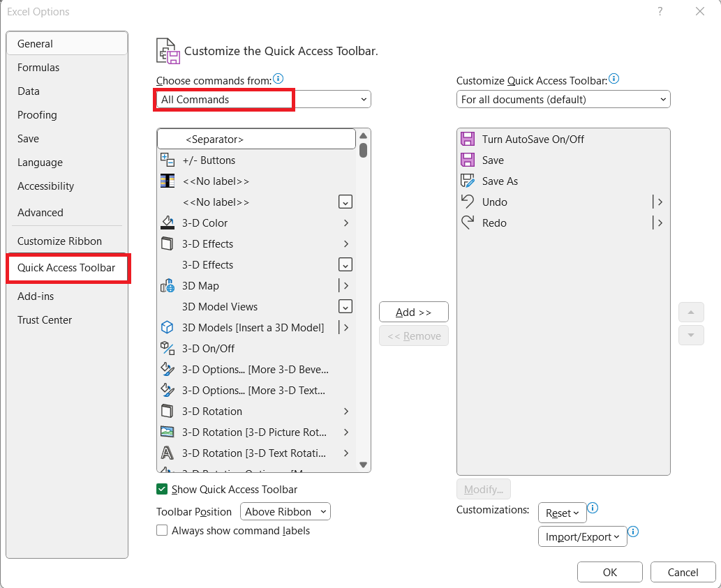This screenshot has width=721, height=588.
Task: Click the OK button
Action: pyautogui.click(x=610, y=572)
